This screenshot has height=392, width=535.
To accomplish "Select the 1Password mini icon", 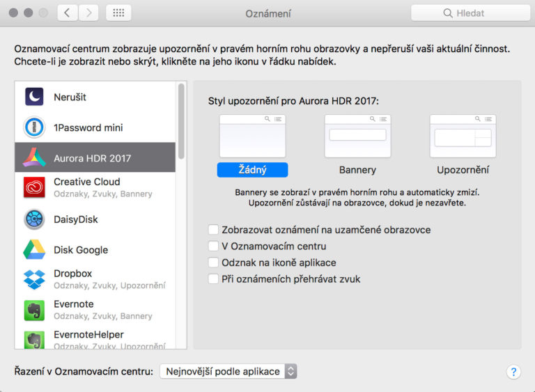I will click(x=34, y=127).
